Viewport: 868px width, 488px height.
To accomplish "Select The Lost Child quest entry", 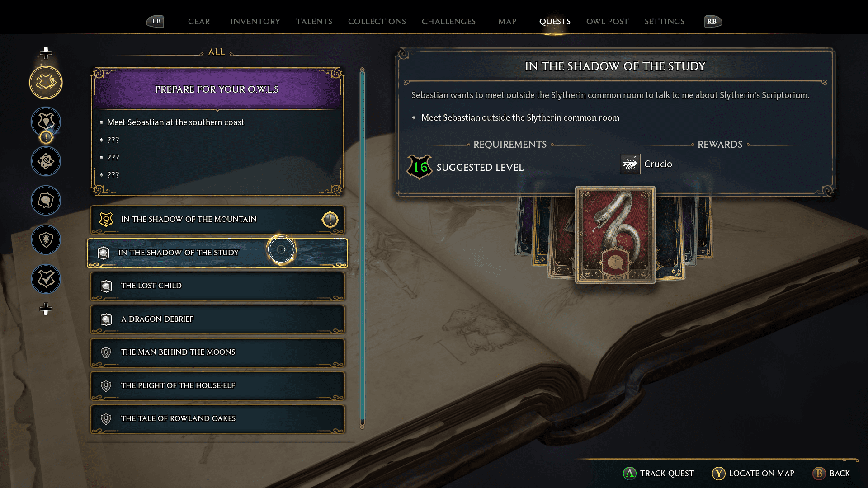I will click(x=217, y=286).
